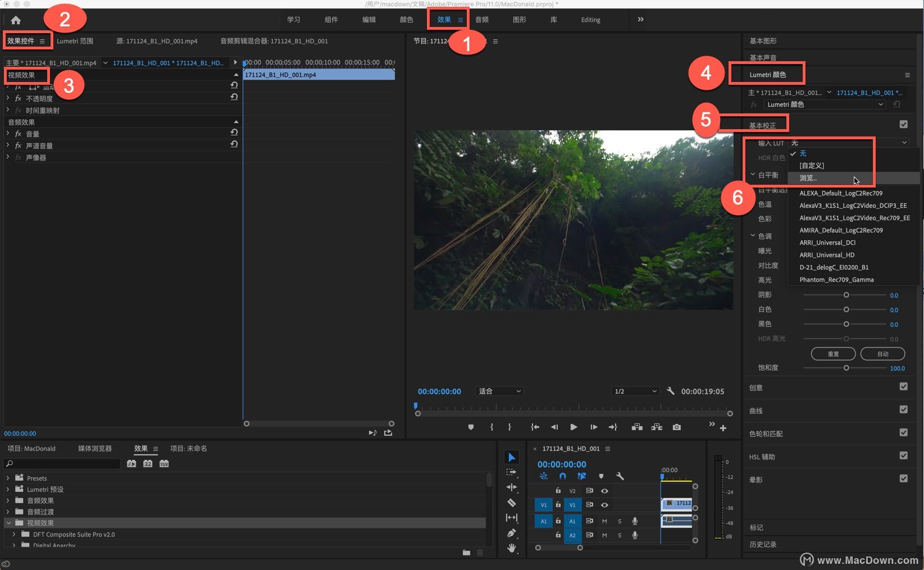Choose 浏览... in LUT menu
This screenshot has height=570, width=924.
tap(853, 178)
